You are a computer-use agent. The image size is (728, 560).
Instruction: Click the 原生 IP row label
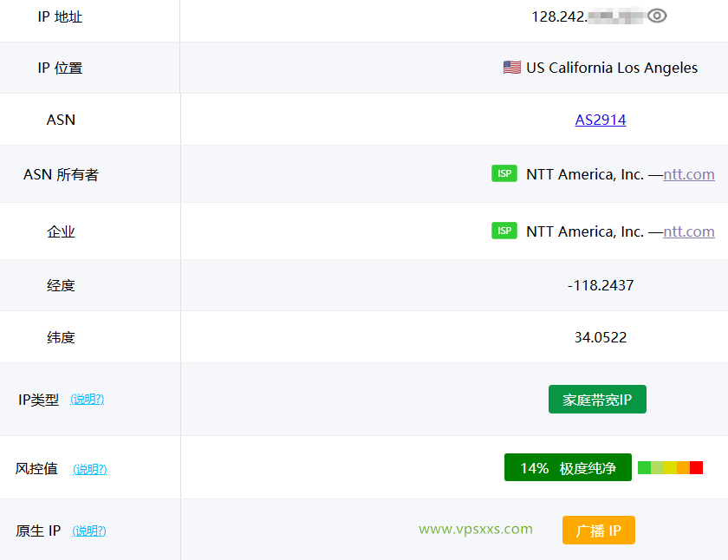pyautogui.click(x=38, y=531)
